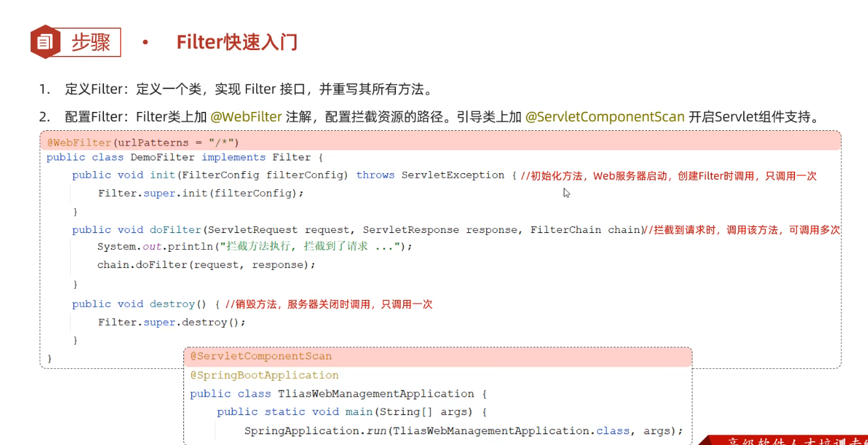The height and width of the screenshot is (445, 868).
Task: Click green @WebFilter in step 2 description
Action: pyautogui.click(x=246, y=117)
